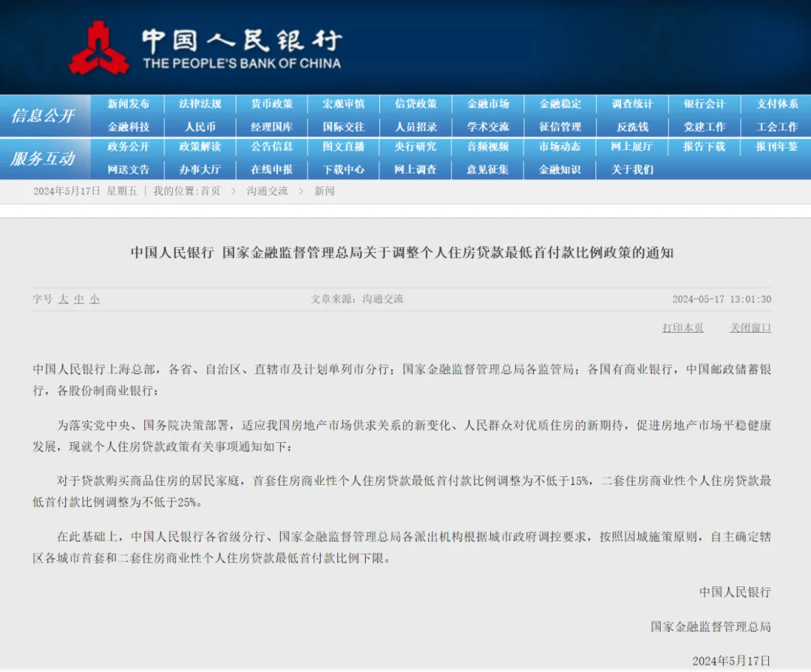Go to 报告下载 page
811x672 pixels.
click(x=704, y=147)
